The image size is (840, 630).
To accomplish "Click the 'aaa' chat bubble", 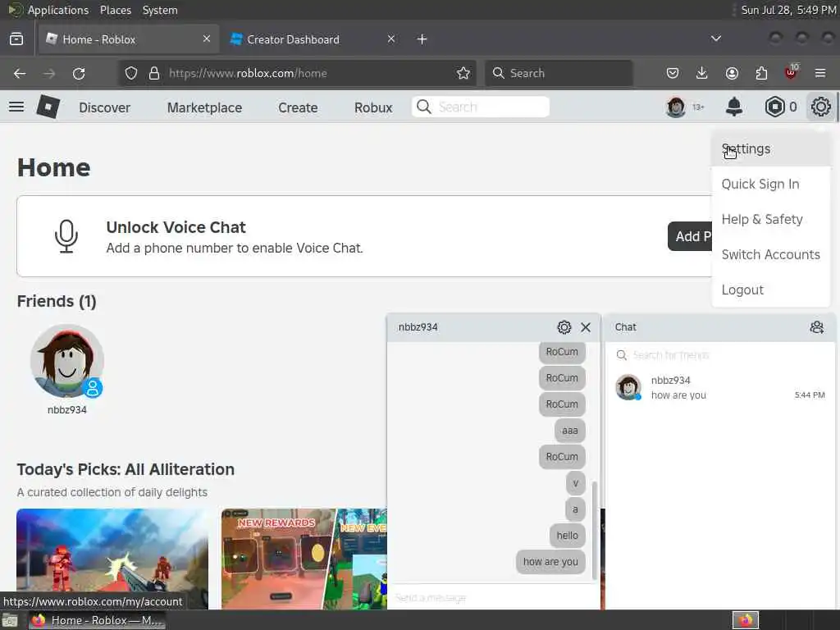I will pyautogui.click(x=570, y=431).
